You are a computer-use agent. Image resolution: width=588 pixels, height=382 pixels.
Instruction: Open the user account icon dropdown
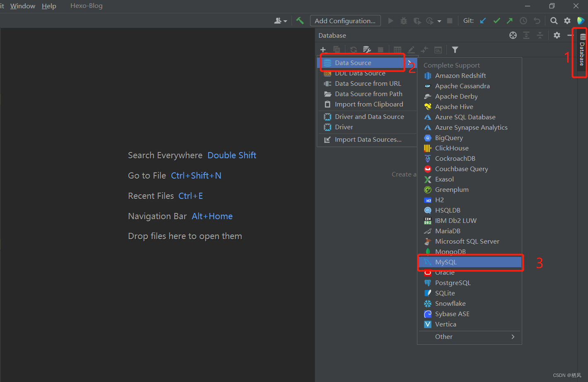[x=280, y=21]
